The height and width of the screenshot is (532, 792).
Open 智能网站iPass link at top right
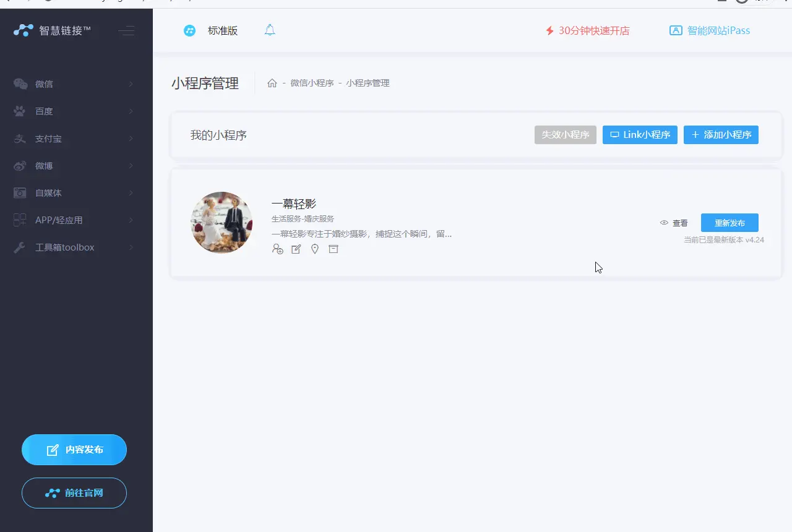(x=709, y=30)
